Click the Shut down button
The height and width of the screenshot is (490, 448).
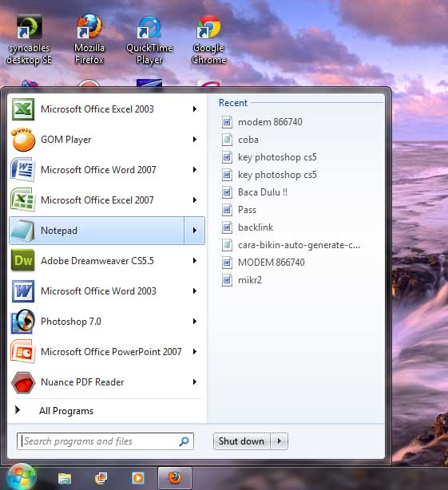pos(242,441)
